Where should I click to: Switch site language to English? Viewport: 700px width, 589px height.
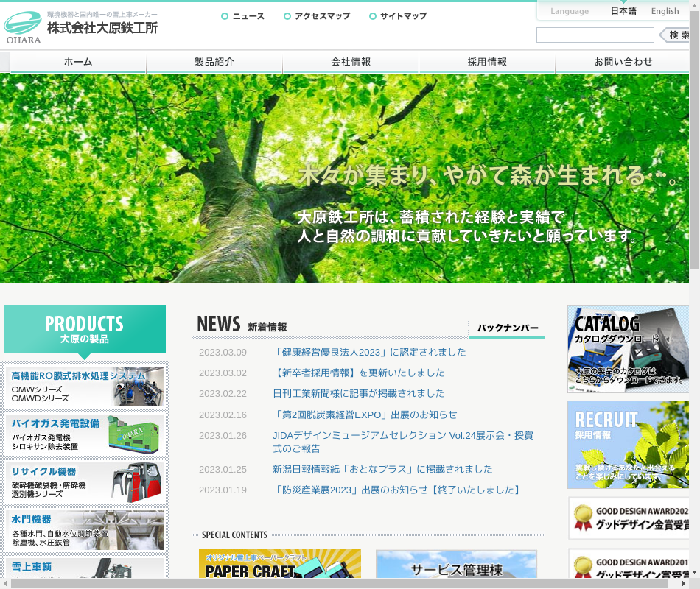pyautogui.click(x=665, y=11)
